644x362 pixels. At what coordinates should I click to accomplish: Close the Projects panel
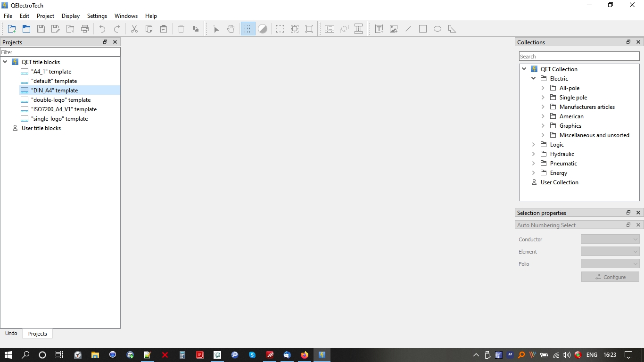115,42
